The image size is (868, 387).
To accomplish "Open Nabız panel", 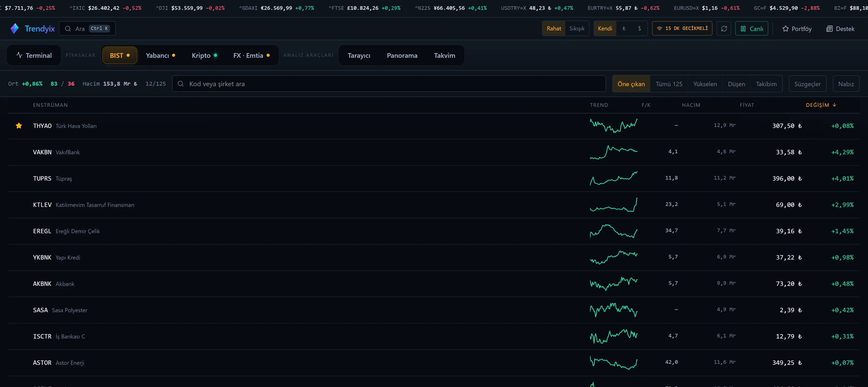I will click(x=846, y=84).
